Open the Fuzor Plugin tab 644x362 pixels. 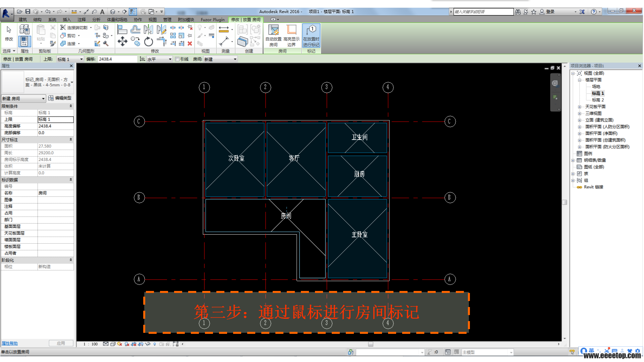(x=213, y=20)
